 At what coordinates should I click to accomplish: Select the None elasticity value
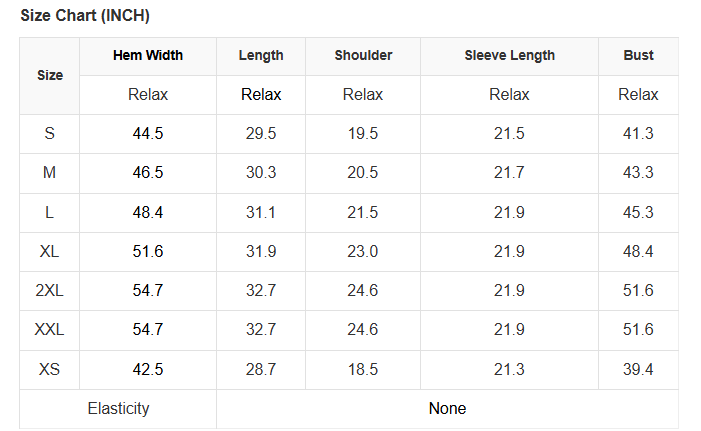pyautogui.click(x=447, y=409)
